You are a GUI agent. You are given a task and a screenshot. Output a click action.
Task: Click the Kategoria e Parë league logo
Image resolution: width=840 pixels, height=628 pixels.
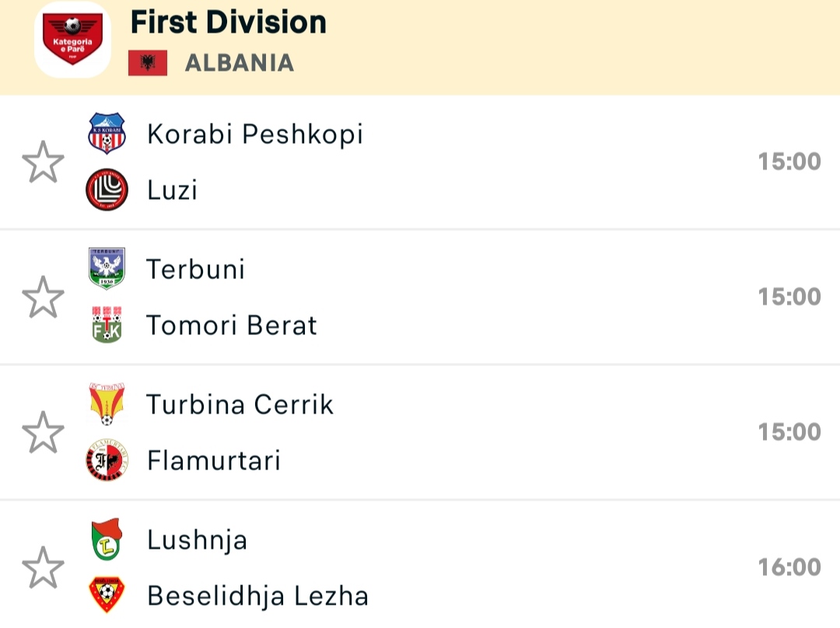click(x=72, y=39)
